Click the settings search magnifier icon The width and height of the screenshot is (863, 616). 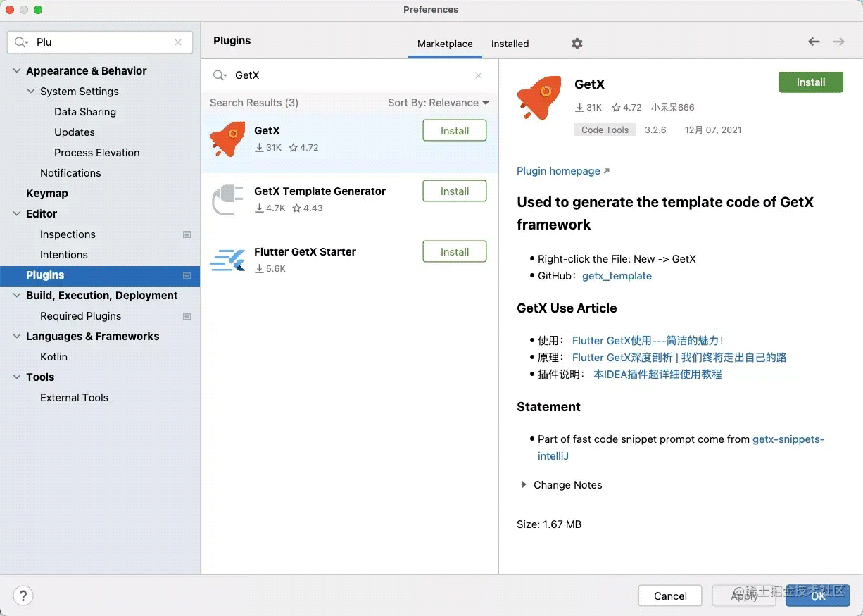coord(21,42)
